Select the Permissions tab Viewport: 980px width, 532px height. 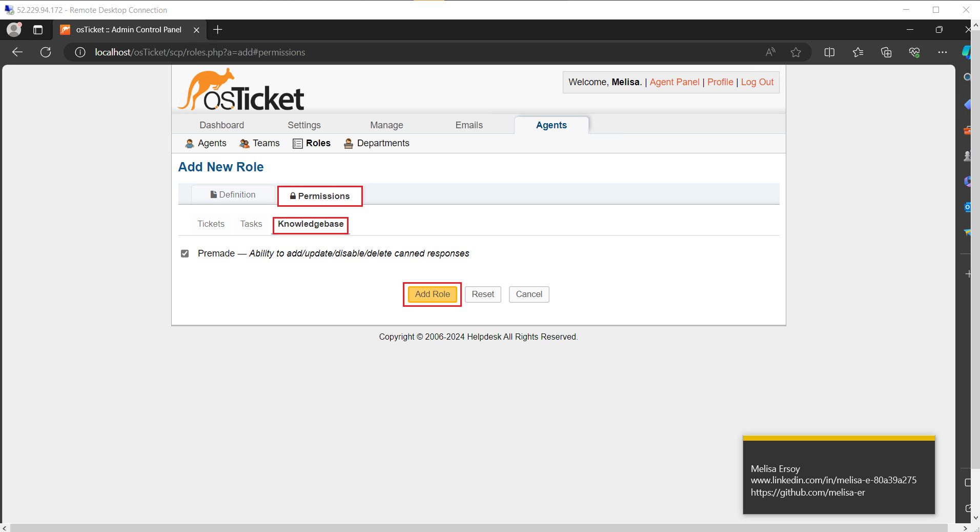(x=320, y=196)
